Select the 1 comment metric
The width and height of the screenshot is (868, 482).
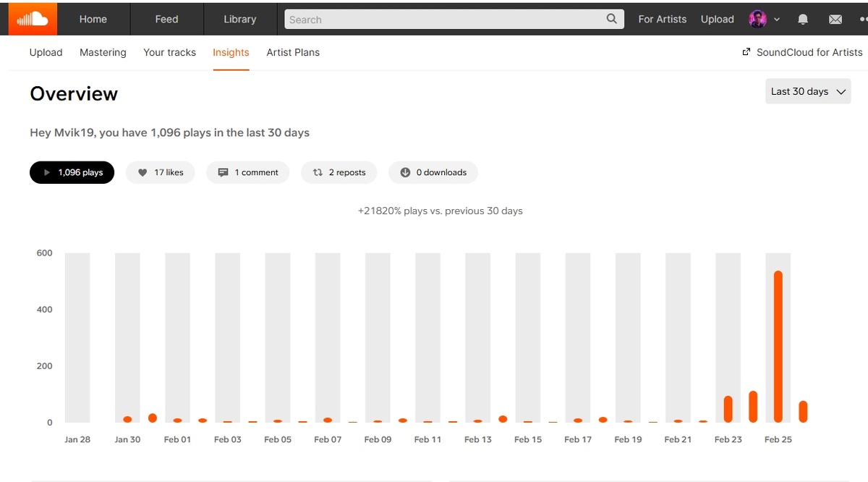(247, 172)
